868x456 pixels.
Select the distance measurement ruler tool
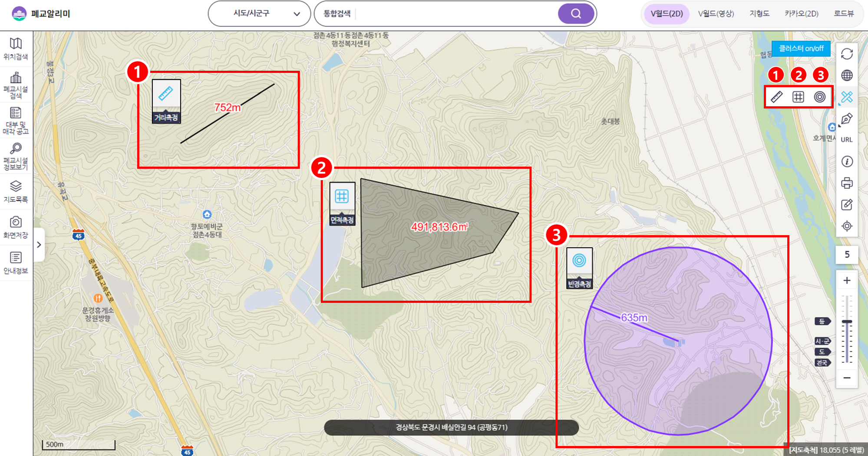(x=776, y=97)
